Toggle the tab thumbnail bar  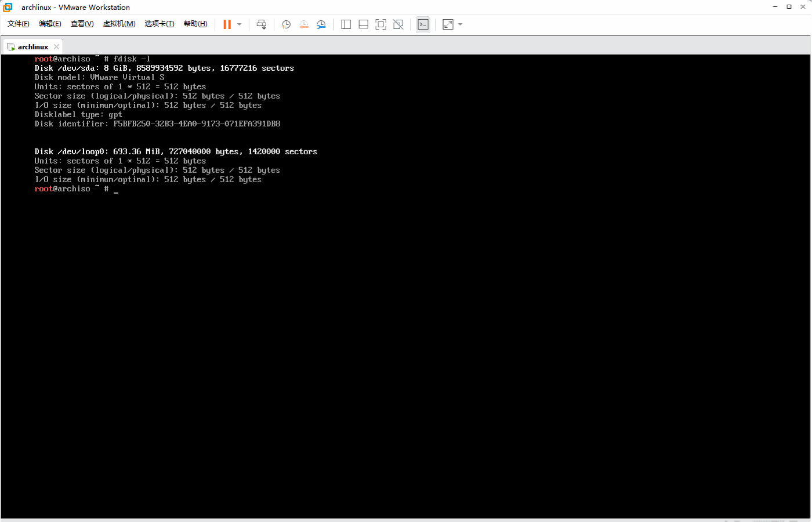[363, 24]
